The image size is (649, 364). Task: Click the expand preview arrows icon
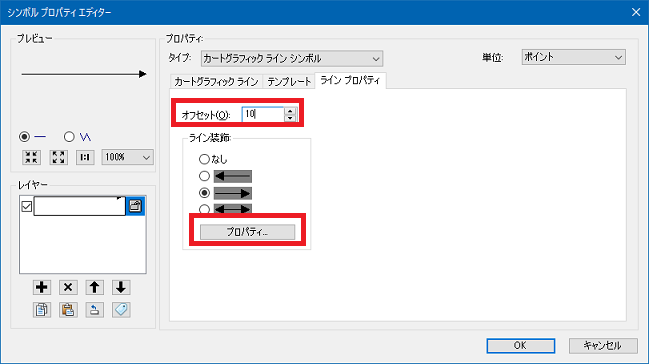point(58,157)
